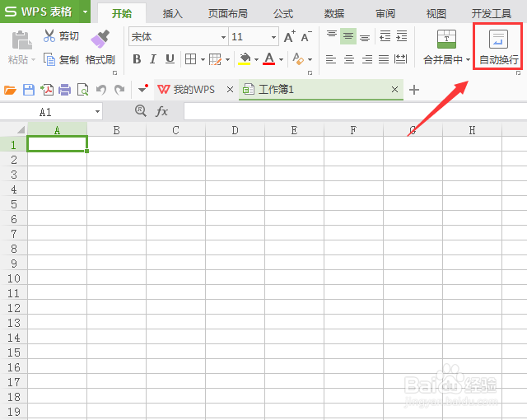Add a new document tab with plus
The height and width of the screenshot is (420, 527).
click(x=414, y=90)
